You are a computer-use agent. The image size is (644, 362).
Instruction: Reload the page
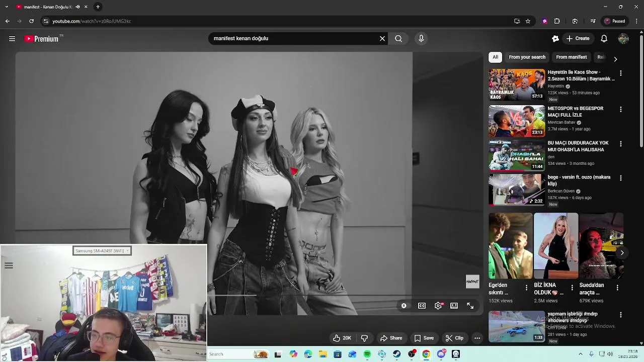tap(31, 21)
